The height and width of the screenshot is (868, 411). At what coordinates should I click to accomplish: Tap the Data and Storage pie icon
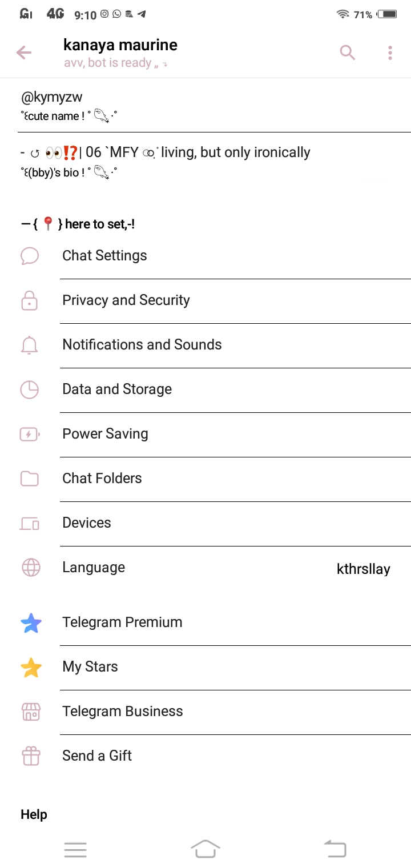30,389
